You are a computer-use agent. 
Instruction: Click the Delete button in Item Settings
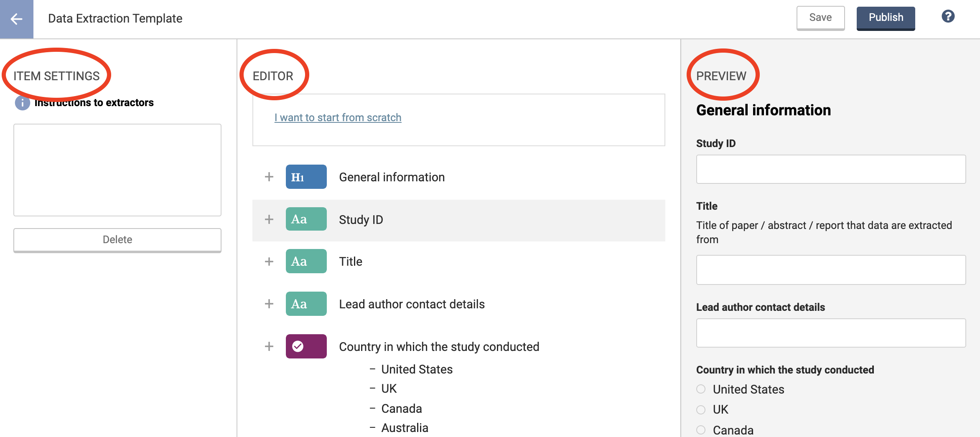[x=117, y=240]
